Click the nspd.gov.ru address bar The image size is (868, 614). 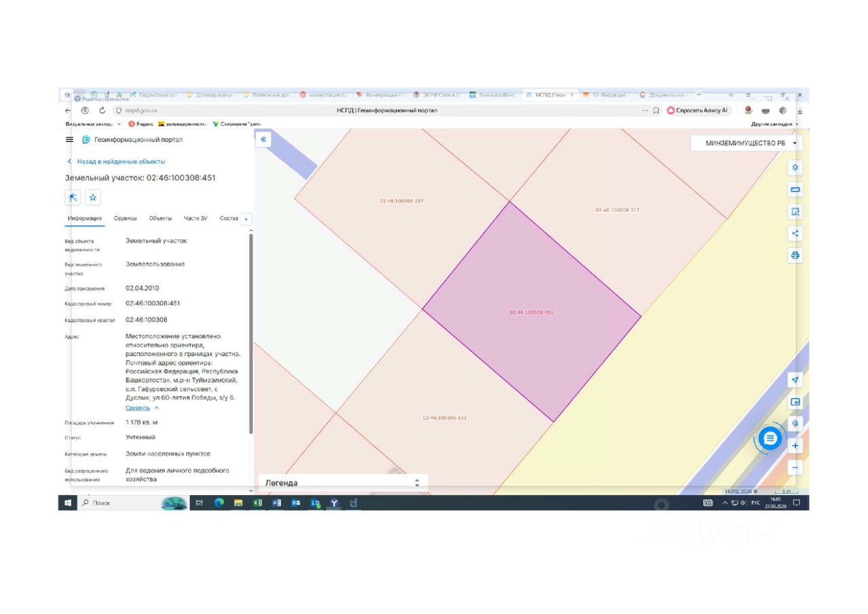[141, 111]
